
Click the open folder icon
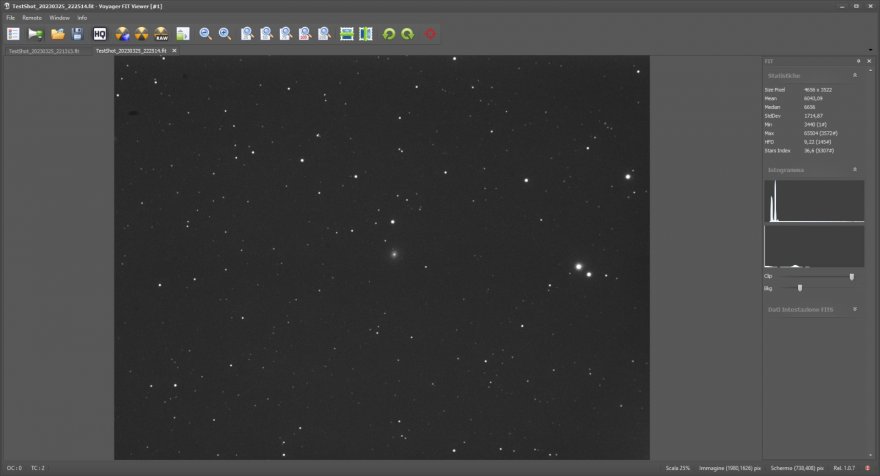[58, 34]
